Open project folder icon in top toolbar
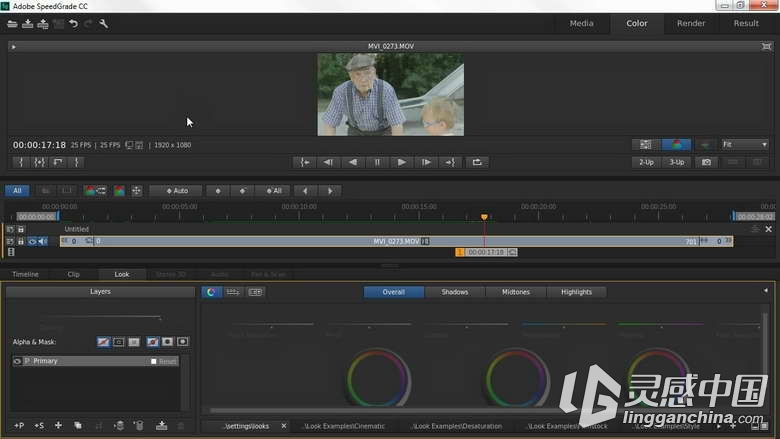Image resolution: width=780 pixels, height=439 pixels. [12, 24]
